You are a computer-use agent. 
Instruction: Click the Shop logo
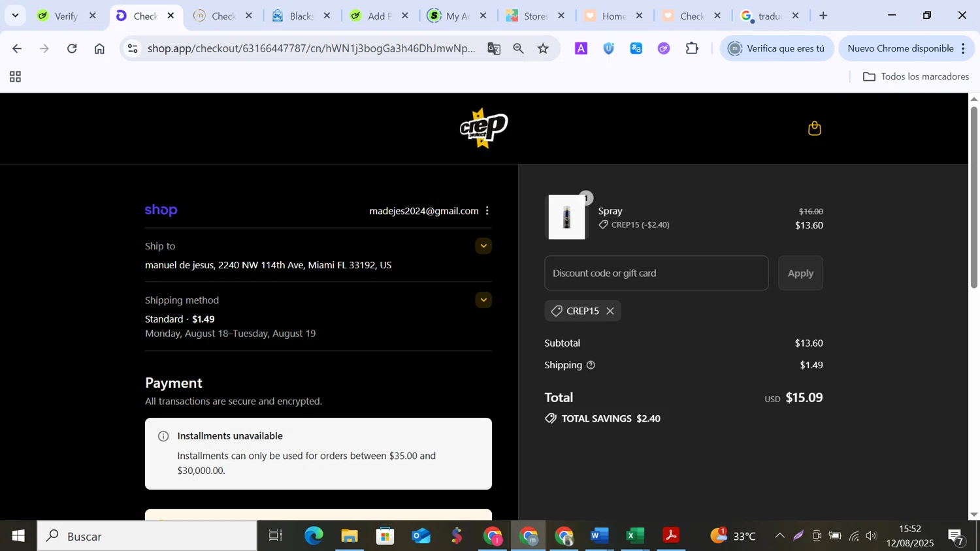[161, 210]
